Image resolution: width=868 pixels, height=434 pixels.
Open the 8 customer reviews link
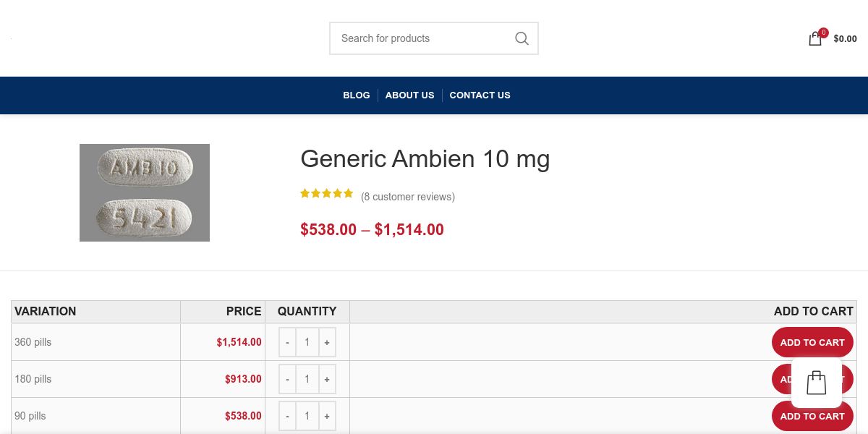408,197
